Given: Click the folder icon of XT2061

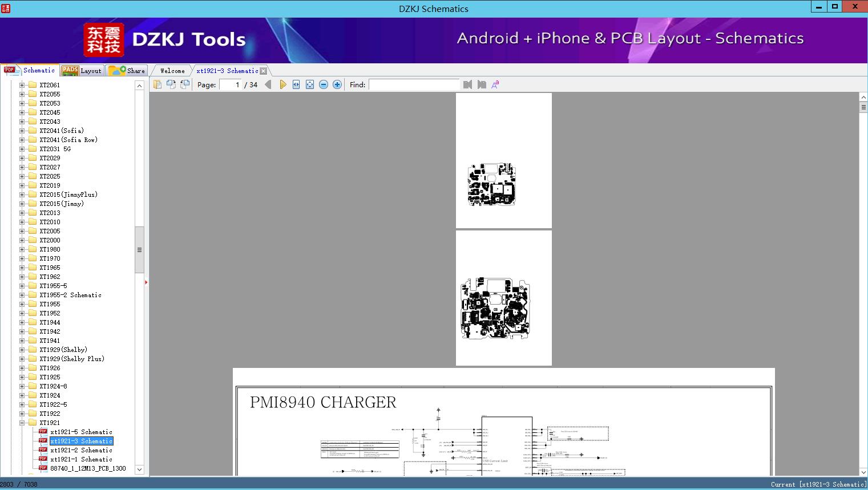Looking at the screenshot, I should click(33, 85).
